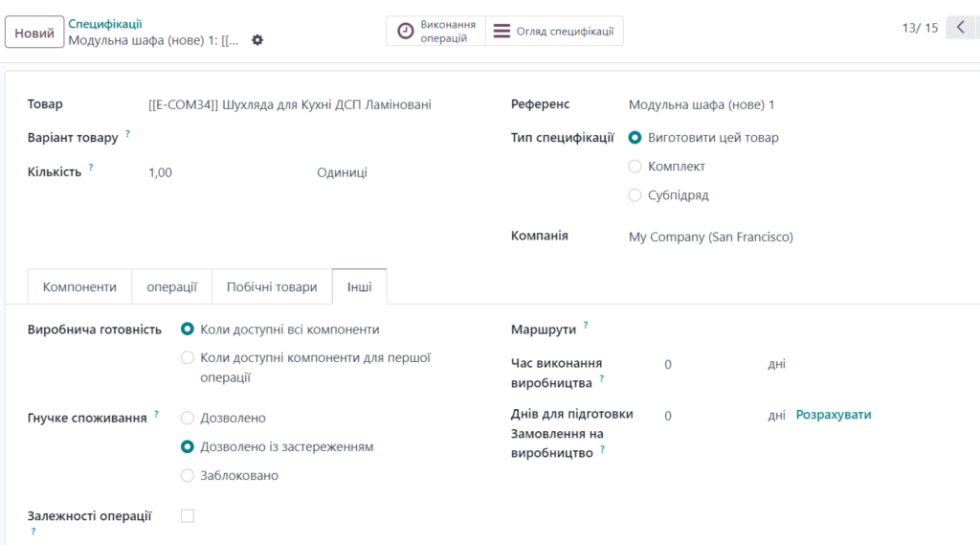The image size is (980, 545).
Task: Select the Комплект specification type
Action: (635, 167)
